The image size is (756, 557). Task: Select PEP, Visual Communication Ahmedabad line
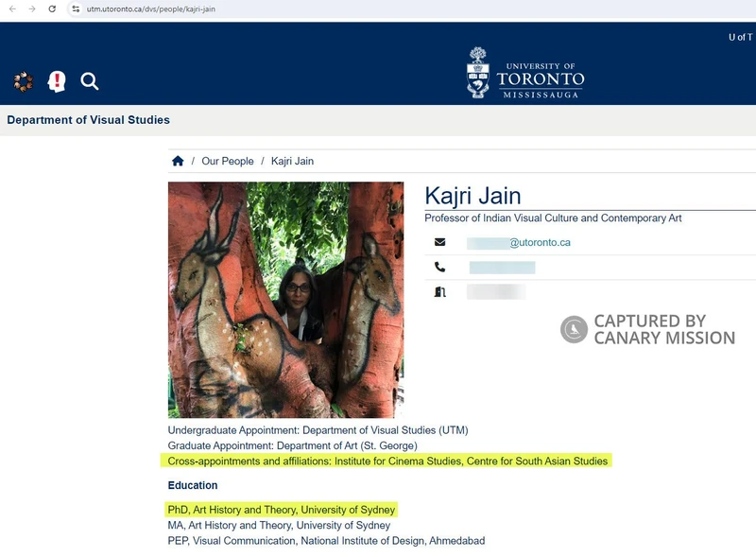pyautogui.click(x=326, y=541)
